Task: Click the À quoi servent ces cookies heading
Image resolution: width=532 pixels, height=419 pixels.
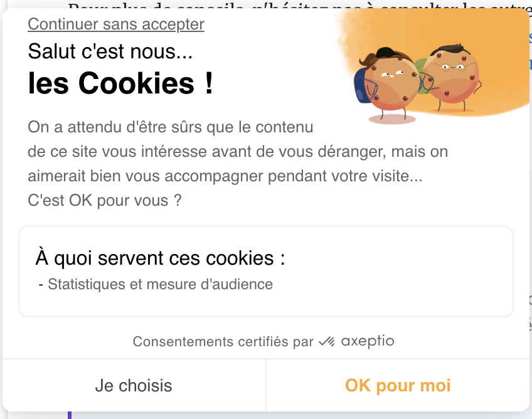Action: coord(160,258)
